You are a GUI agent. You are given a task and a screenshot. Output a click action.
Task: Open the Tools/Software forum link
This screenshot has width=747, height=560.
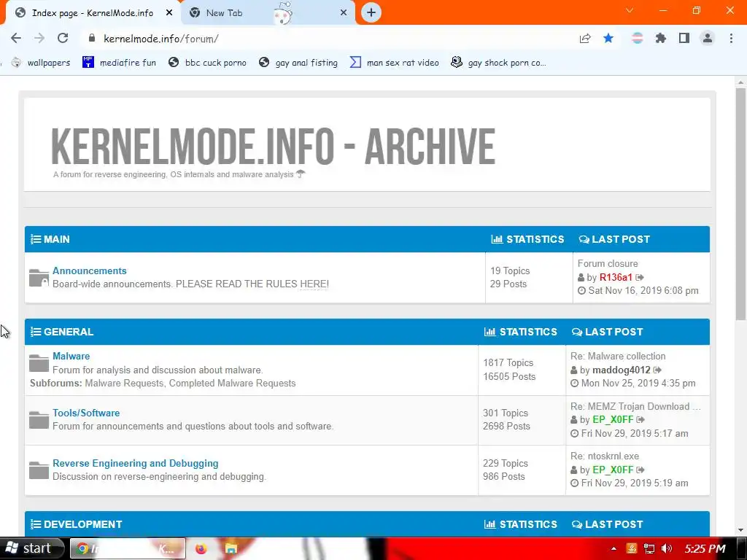[86, 413]
